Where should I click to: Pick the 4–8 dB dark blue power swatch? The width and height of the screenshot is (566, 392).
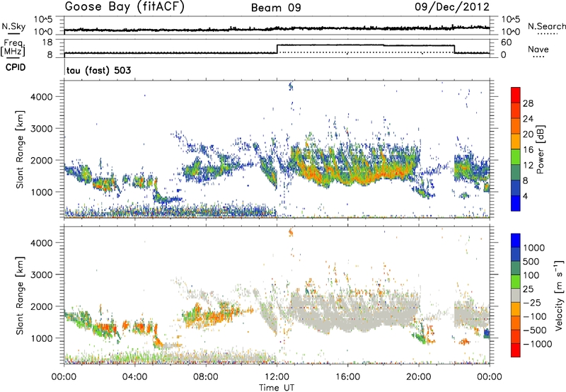coord(516,188)
